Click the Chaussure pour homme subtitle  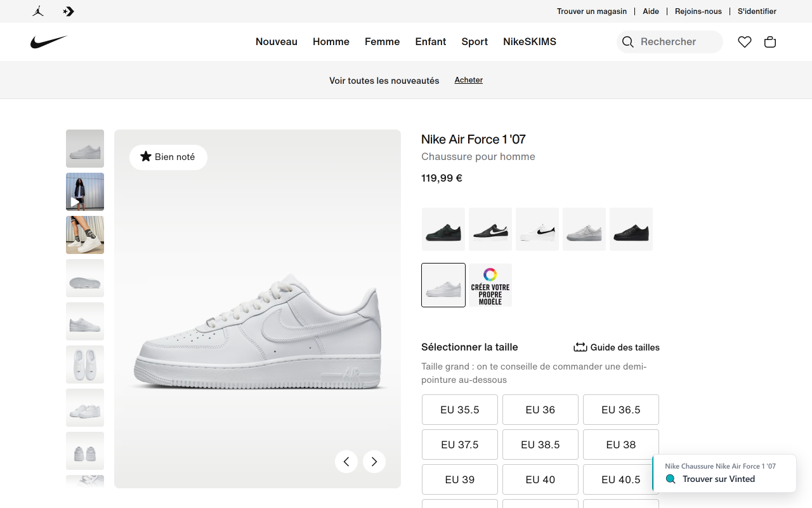[x=478, y=157]
